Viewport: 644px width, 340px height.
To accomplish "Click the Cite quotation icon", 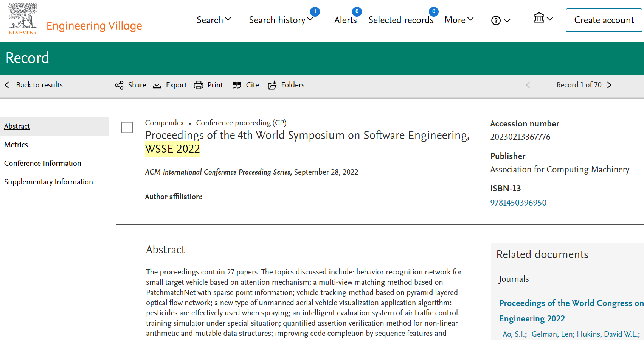I will click(237, 85).
